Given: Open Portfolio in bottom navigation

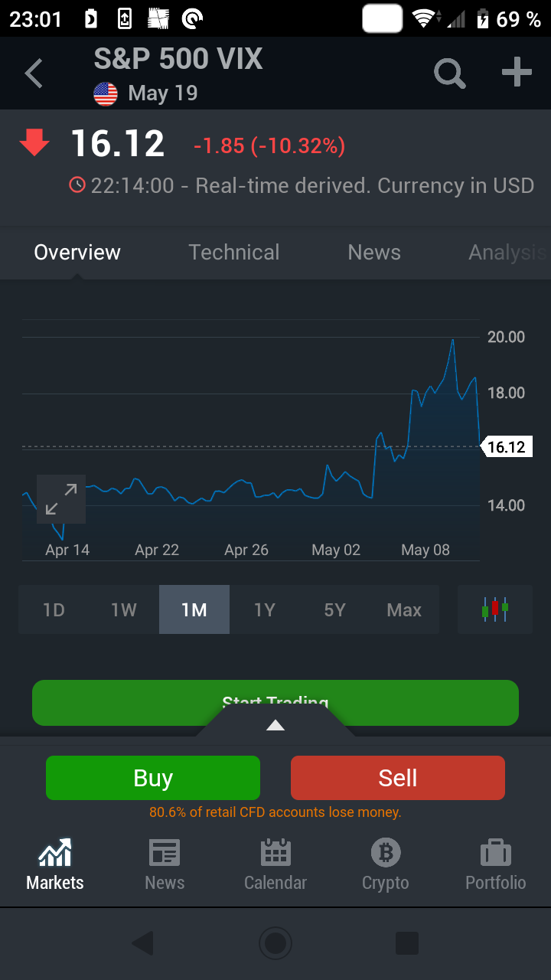Looking at the screenshot, I should [496, 865].
